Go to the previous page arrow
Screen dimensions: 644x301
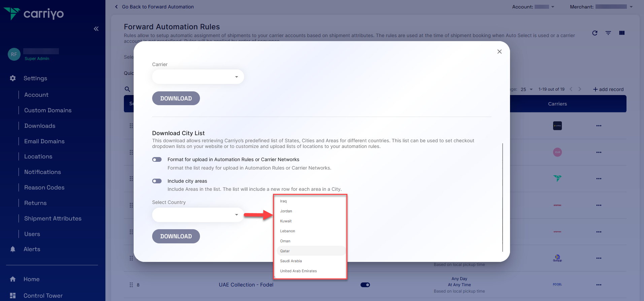pos(571,89)
